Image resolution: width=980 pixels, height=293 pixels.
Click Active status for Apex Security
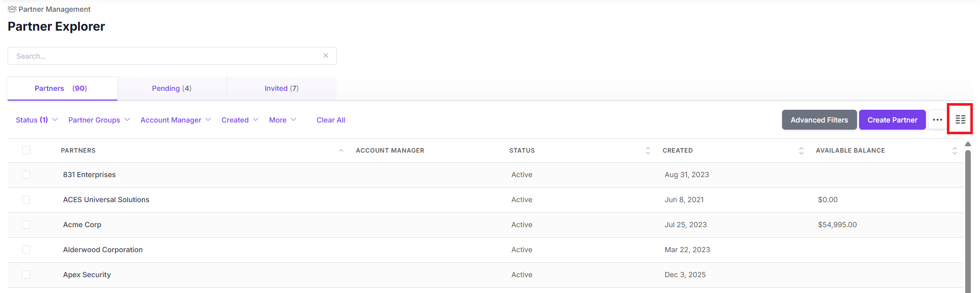point(522,275)
